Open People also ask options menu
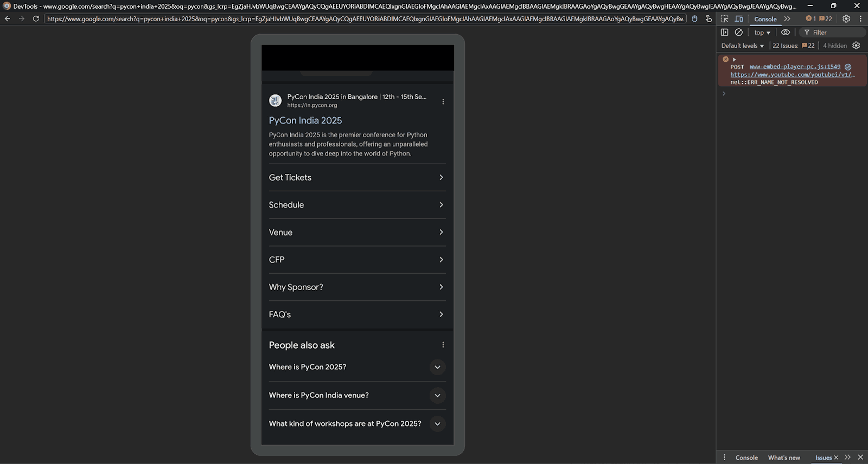This screenshot has width=868, height=464. click(x=443, y=345)
